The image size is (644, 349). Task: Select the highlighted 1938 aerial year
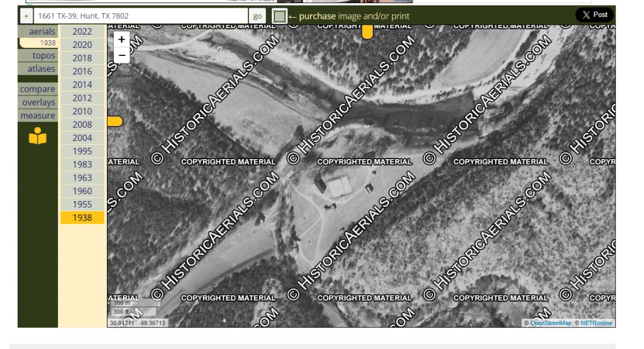82,218
